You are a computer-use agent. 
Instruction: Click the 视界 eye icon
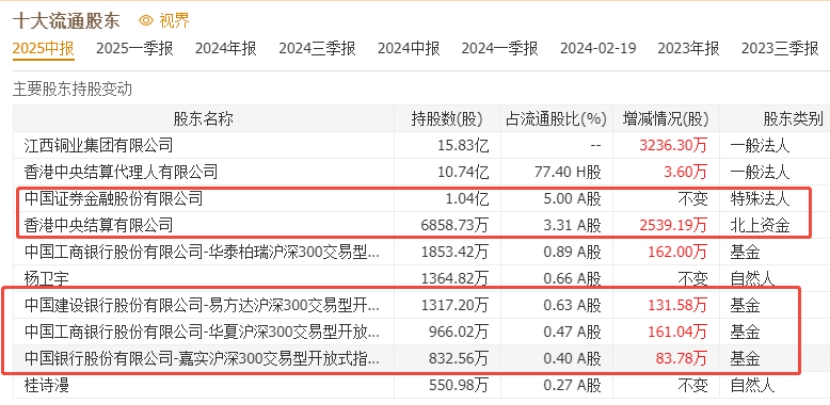coord(146,21)
